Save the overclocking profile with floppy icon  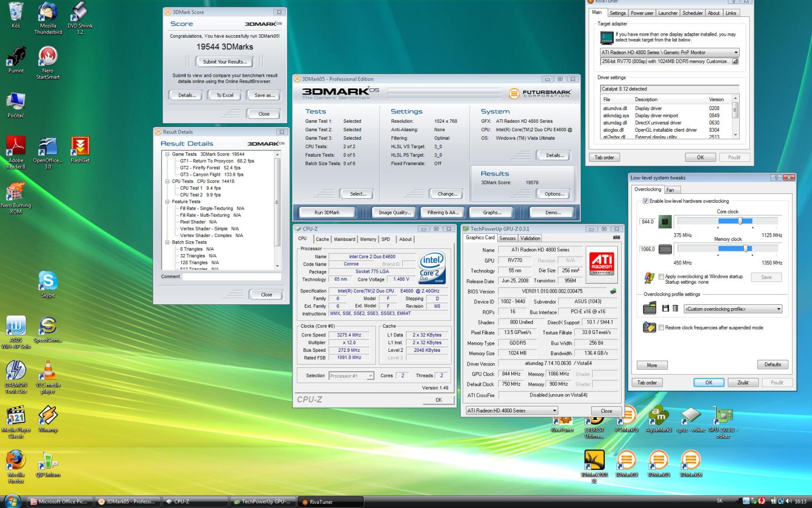point(665,309)
